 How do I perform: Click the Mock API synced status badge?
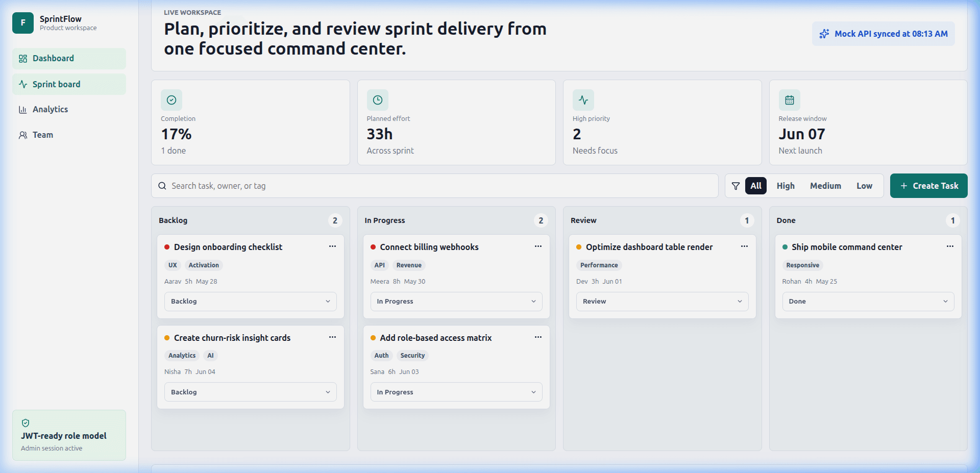[884, 34]
